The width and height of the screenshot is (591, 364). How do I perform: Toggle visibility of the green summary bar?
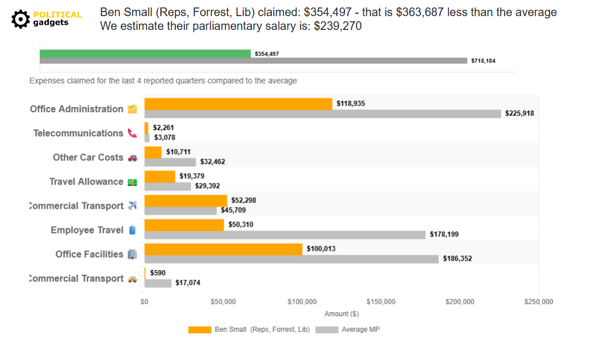pyautogui.click(x=144, y=52)
